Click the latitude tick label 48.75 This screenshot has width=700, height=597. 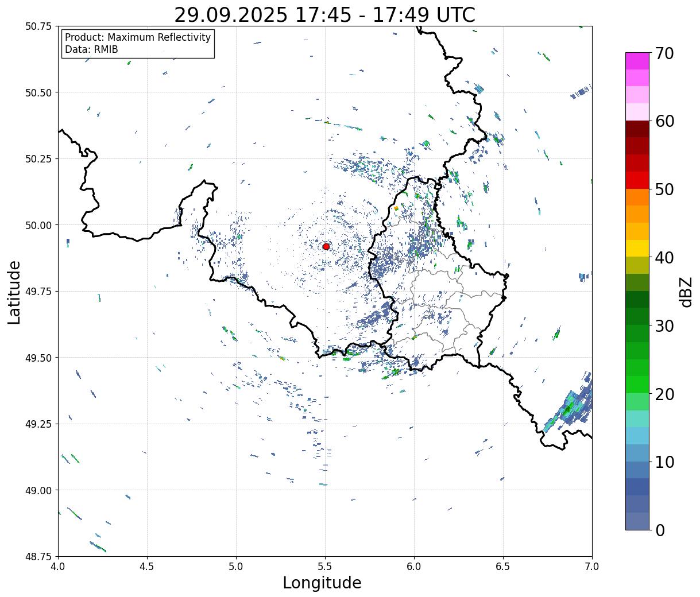click(38, 557)
